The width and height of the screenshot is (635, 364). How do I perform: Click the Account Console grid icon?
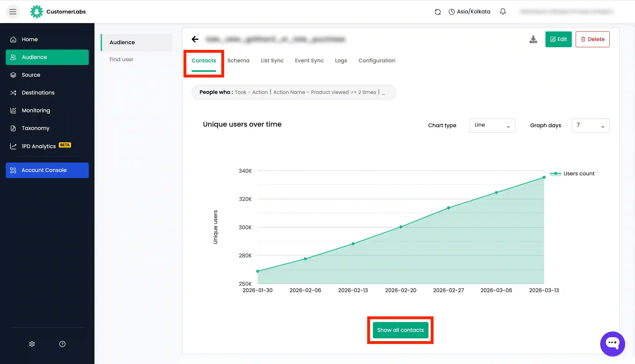(x=13, y=170)
